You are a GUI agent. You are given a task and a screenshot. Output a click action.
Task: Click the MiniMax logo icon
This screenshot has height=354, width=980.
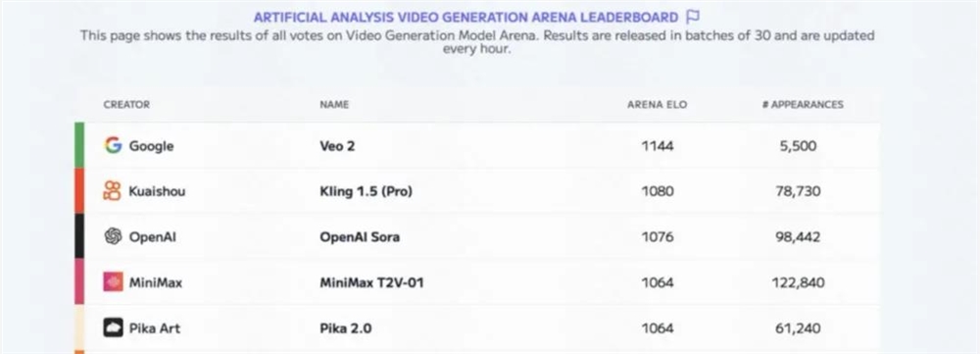[x=113, y=282]
